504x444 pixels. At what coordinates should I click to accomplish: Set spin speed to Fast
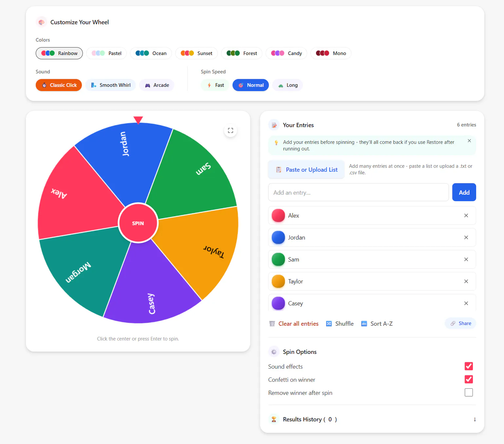coord(215,85)
